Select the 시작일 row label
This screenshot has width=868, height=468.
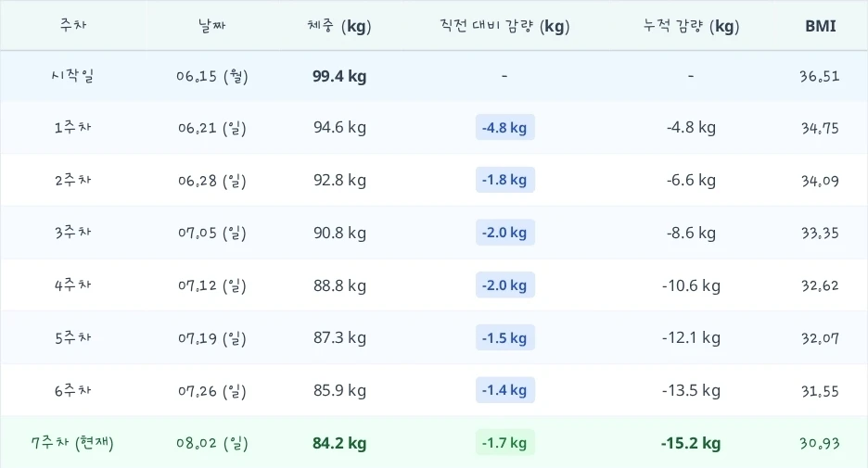point(72,76)
